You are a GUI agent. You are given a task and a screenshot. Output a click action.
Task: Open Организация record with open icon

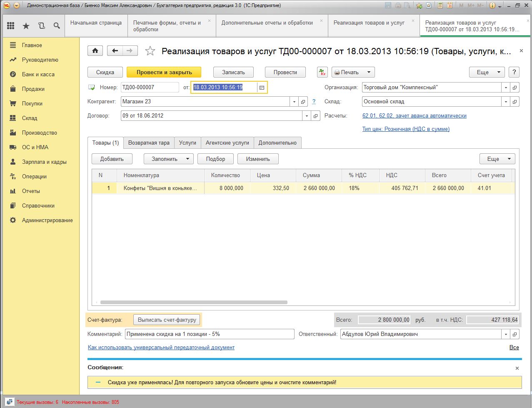515,88
